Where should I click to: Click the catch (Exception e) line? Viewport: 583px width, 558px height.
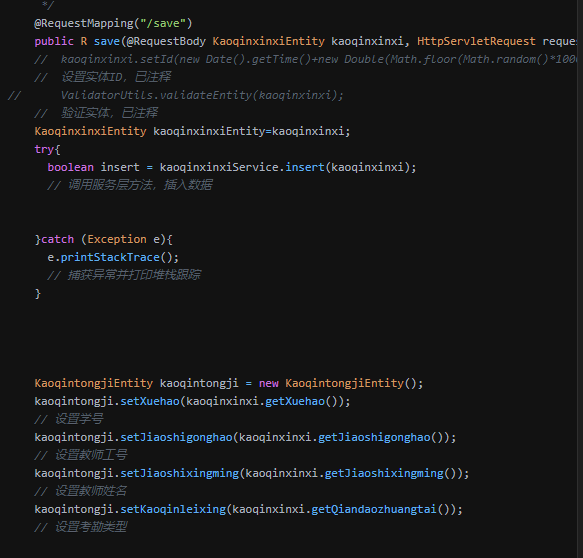pos(103,239)
